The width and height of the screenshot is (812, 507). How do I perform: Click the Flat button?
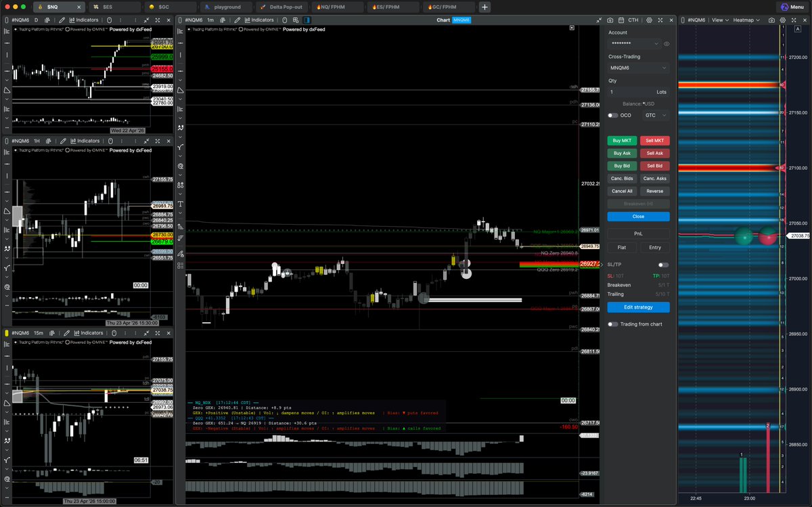(x=622, y=248)
